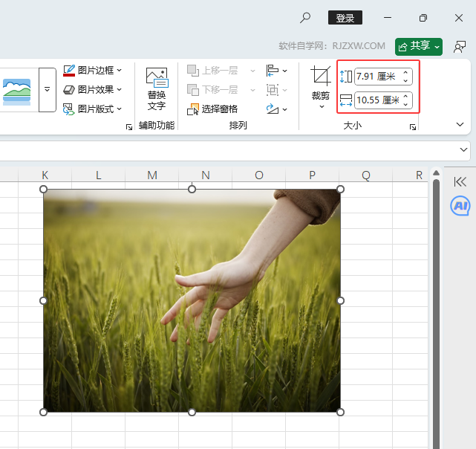
Task: Click the picture's right-middle handle
Action: [x=341, y=300]
